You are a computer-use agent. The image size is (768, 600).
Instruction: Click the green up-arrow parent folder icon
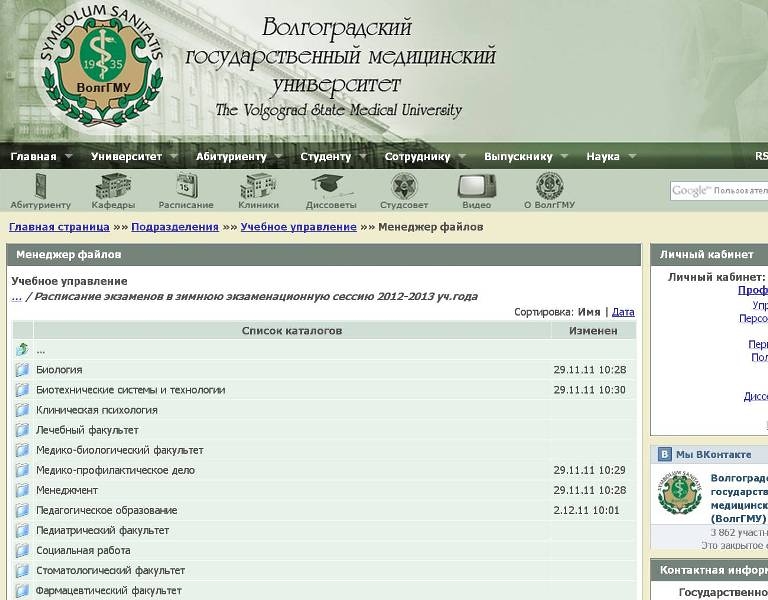point(22,350)
